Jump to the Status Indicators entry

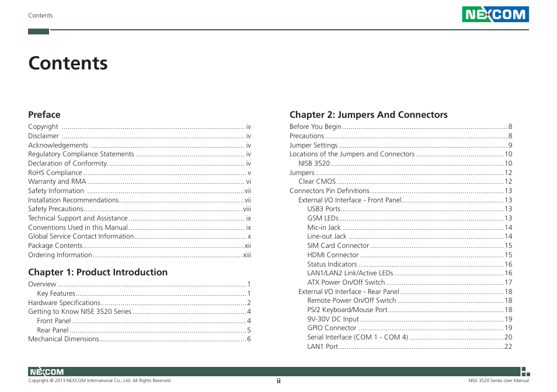tap(410, 264)
